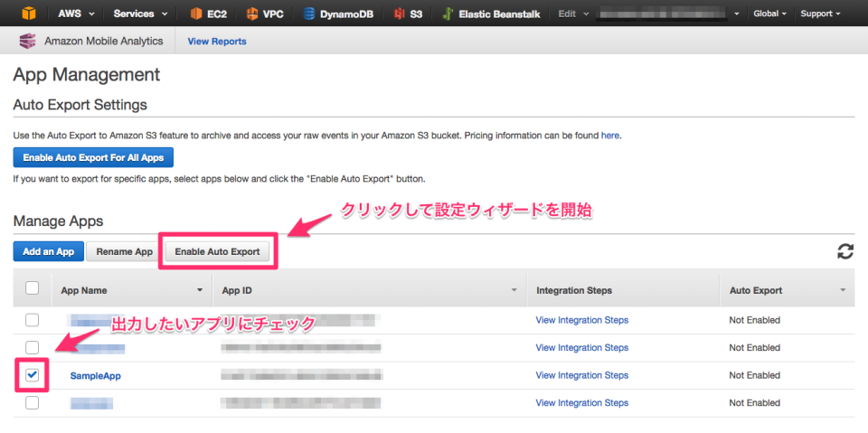
Task: View Integration Steps in the first row
Action: click(x=581, y=320)
